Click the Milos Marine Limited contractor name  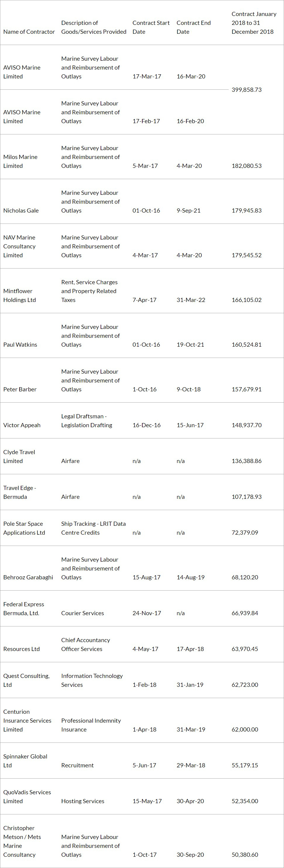tap(20, 161)
